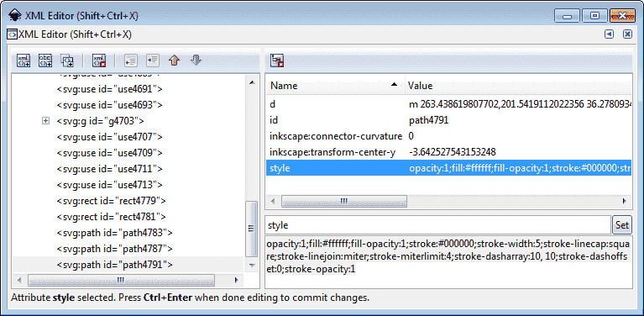Select node svg:use use4709

tap(110, 153)
